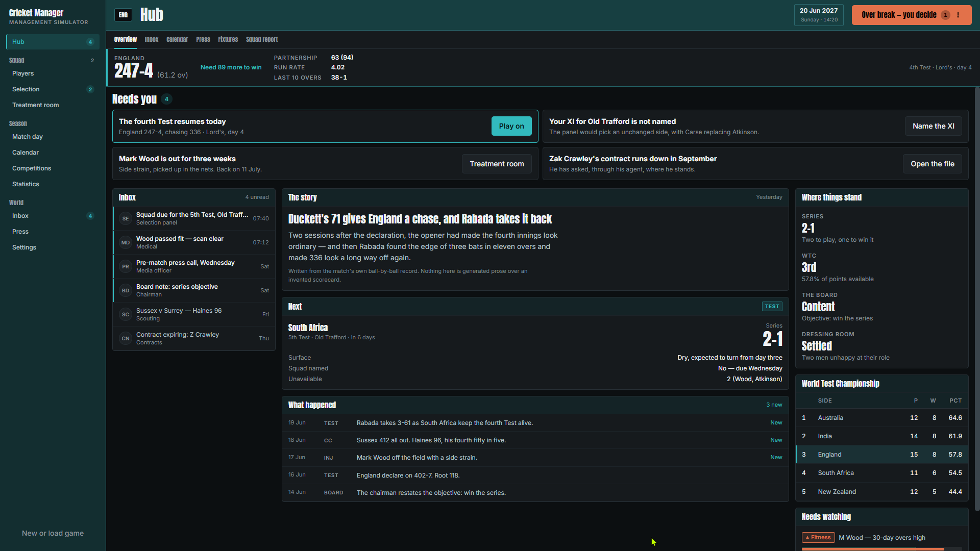
Task: Open Settings in the sidebar
Action: pyautogui.click(x=53, y=247)
